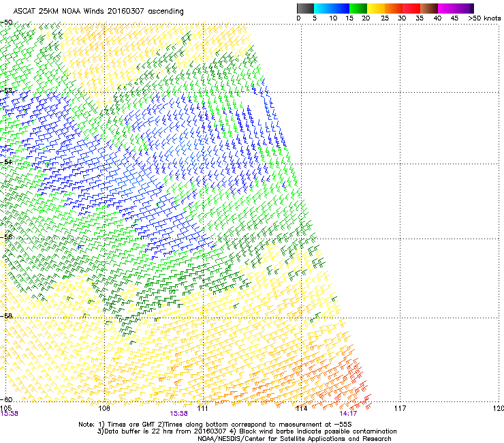Select the '-56' latitude axis label
The image size is (504, 443).
[6, 236]
